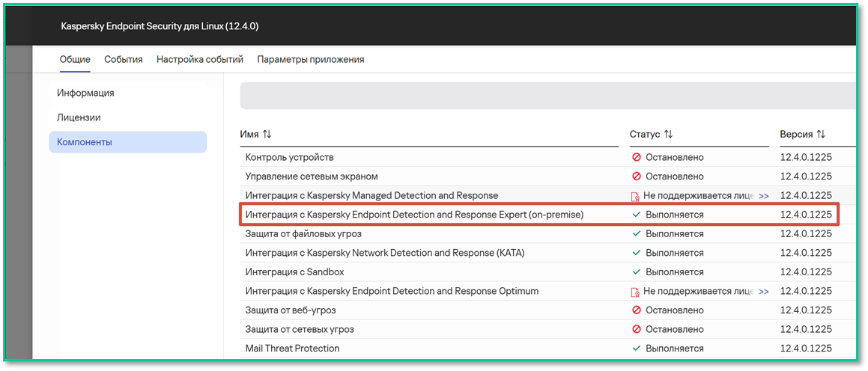Click Остановлено status of Контроль устройств
The image size is (868, 371).
[x=675, y=158]
